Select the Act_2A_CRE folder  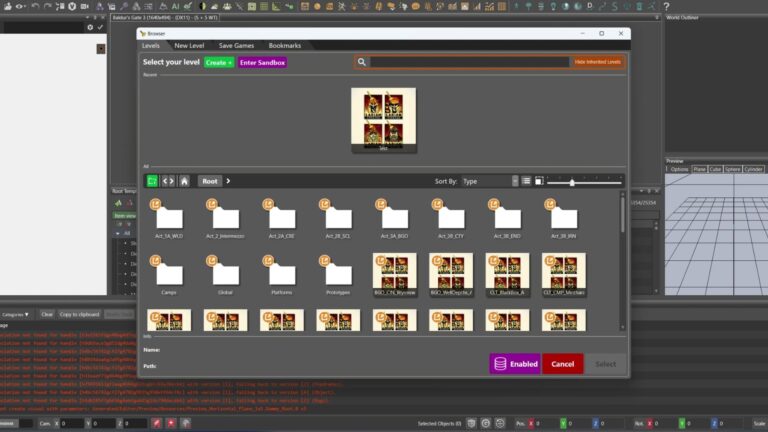282,219
